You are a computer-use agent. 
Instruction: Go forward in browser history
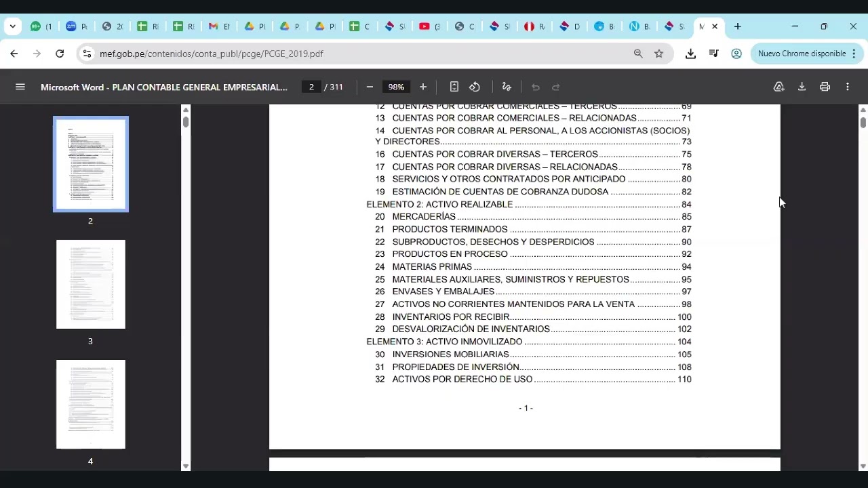click(x=37, y=54)
